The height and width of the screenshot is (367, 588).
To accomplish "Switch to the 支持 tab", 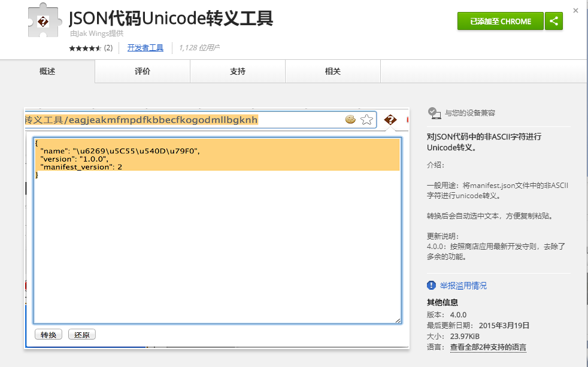I will click(238, 71).
